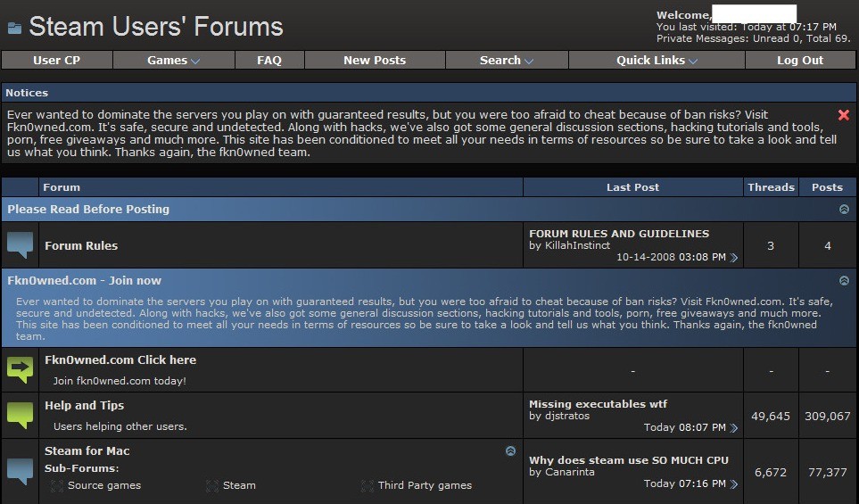Log Out of the forum
The image size is (859, 504).
[800, 61]
